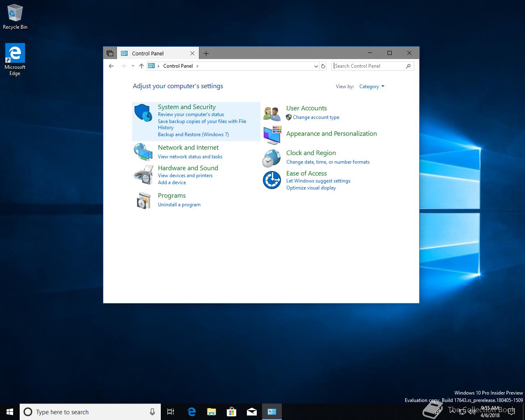Expand the address bar history dropdown
Screen dimensions: 525x420
point(316,66)
